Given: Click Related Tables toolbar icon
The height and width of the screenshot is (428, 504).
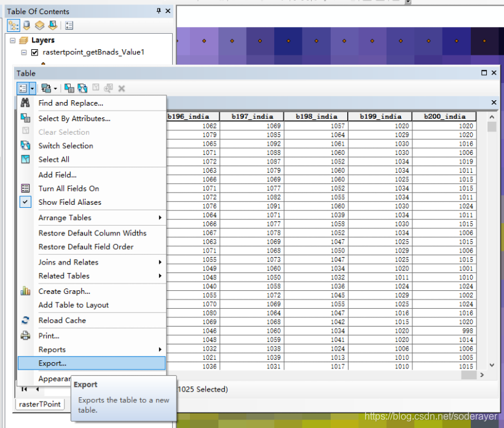Looking at the screenshot, I should 46,88.
